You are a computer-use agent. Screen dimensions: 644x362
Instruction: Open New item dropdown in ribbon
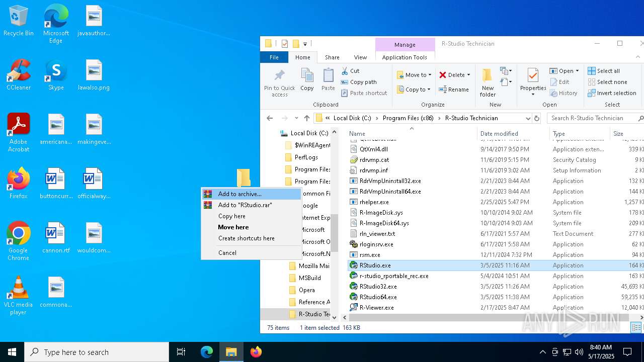click(x=506, y=71)
